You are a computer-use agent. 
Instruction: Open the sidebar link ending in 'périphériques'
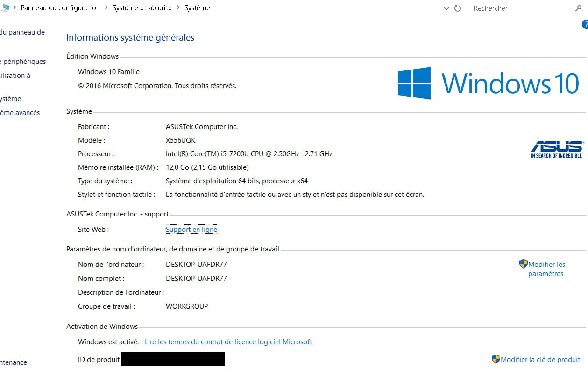point(23,62)
